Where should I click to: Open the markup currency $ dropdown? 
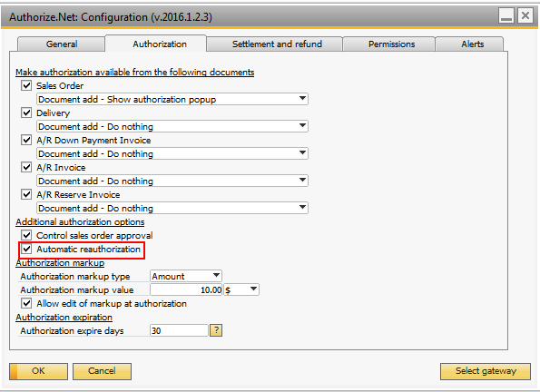click(x=241, y=289)
